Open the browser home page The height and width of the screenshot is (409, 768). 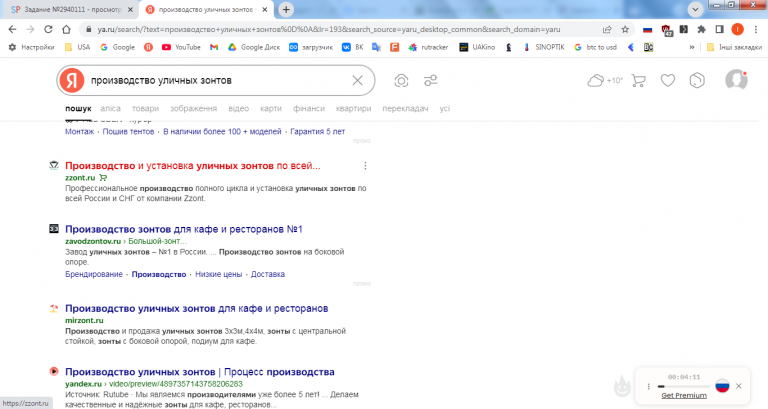click(x=67, y=29)
